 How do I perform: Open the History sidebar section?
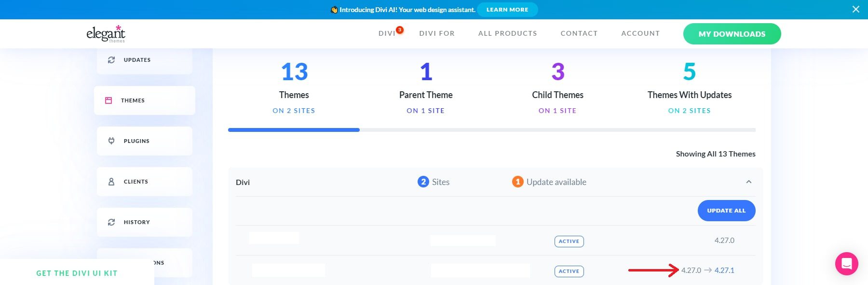(x=145, y=222)
